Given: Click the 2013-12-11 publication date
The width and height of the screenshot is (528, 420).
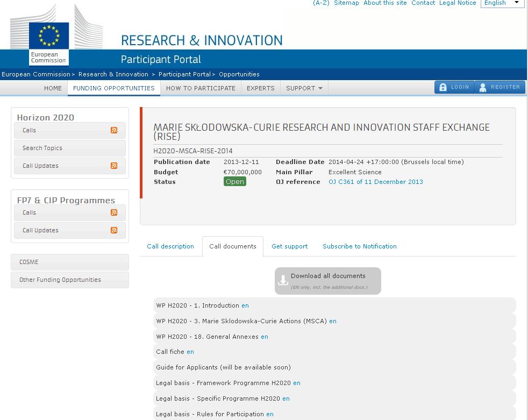Looking at the screenshot, I should tap(241, 162).
